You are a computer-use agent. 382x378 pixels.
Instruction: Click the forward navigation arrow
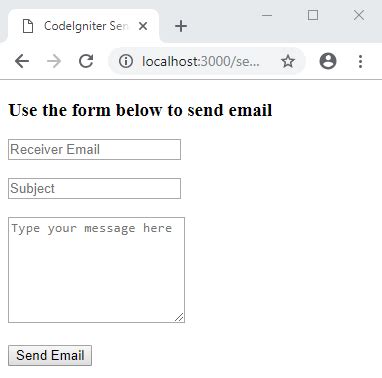click(x=54, y=61)
